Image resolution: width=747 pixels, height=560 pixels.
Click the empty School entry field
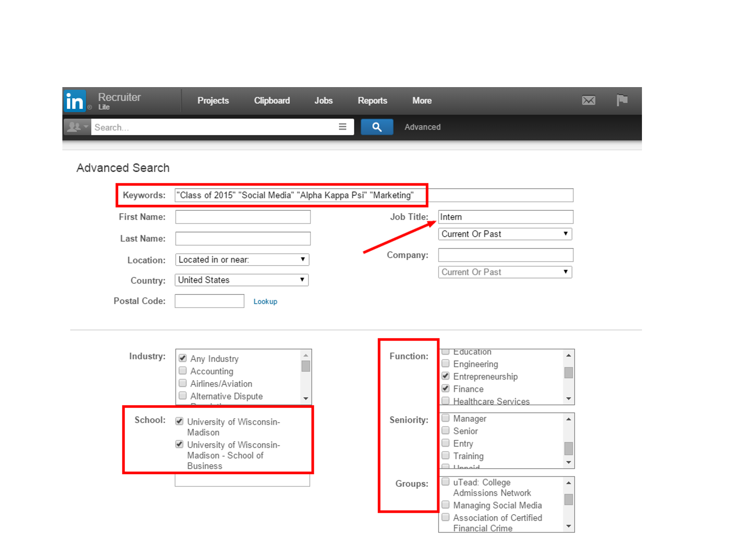243,480
